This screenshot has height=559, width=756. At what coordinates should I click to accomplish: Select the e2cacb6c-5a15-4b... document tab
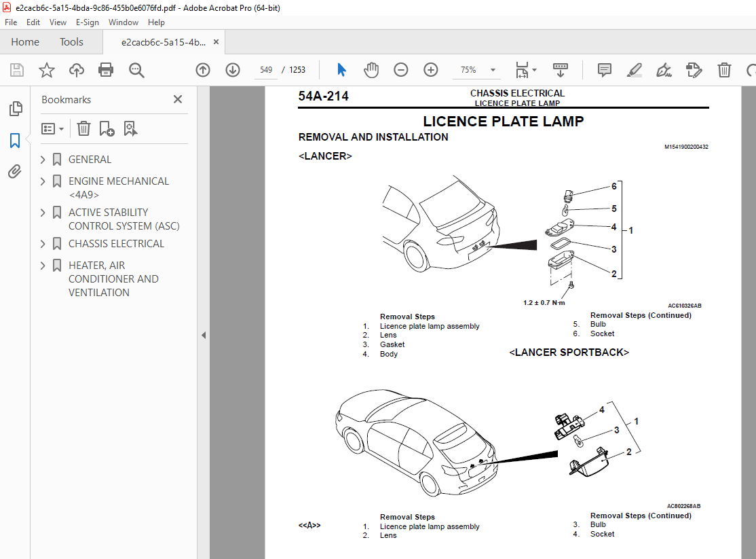[164, 43]
